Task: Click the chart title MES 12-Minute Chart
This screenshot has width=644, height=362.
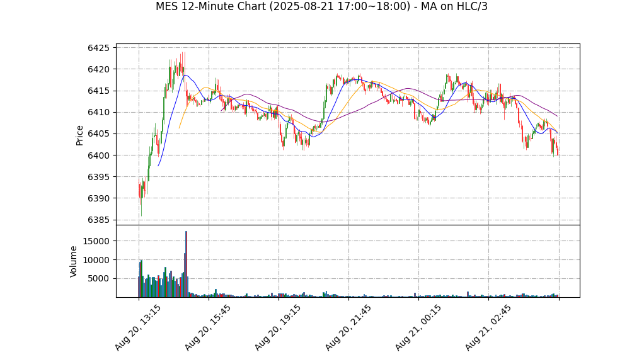Action: (321, 6)
